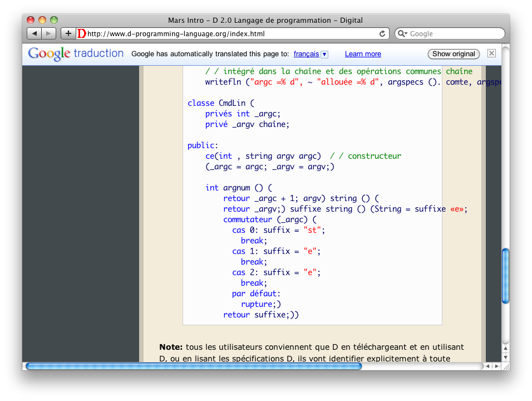Go forward to the next page
Viewport: 532px width, 401px height.
[x=48, y=33]
